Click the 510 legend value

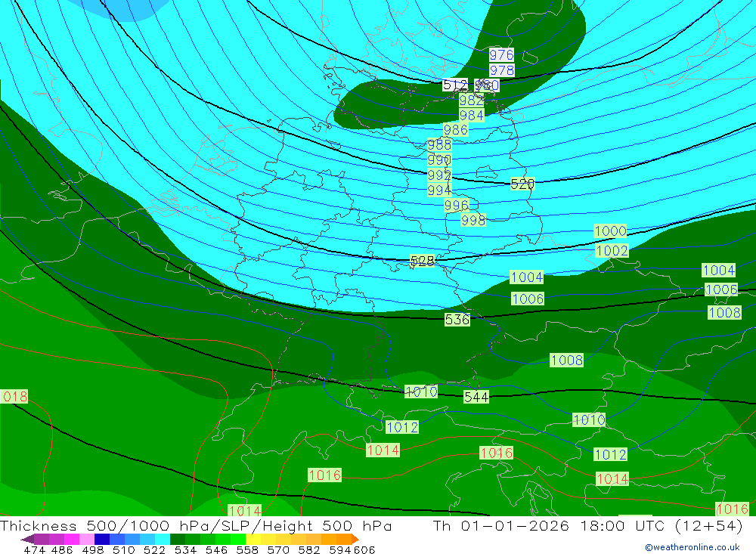(x=124, y=549)
